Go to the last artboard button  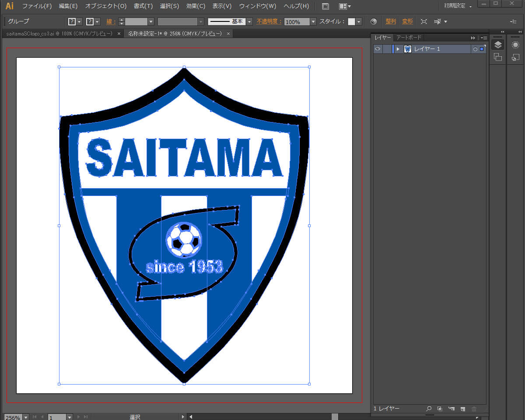(x=86, y=417)
